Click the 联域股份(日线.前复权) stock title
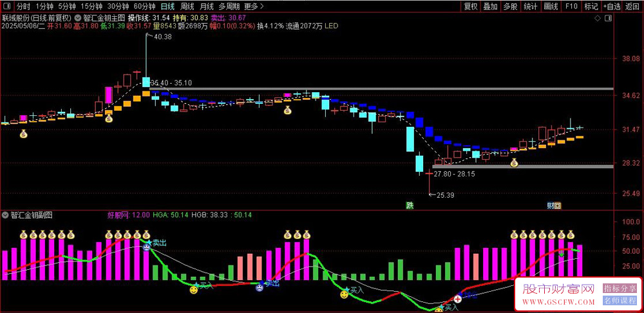The width and height of the screenshot is (644, 313). pyautogui.click(x=36, y=18)
